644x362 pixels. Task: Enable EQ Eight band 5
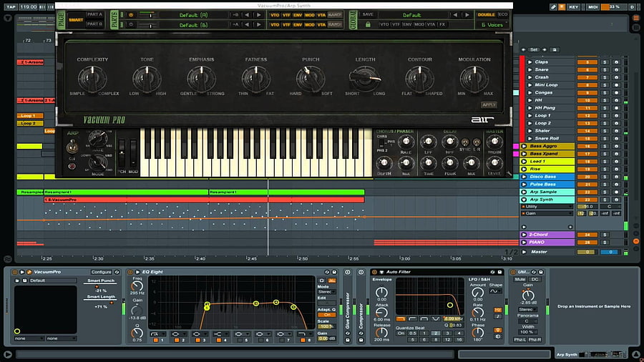[240, 341]
